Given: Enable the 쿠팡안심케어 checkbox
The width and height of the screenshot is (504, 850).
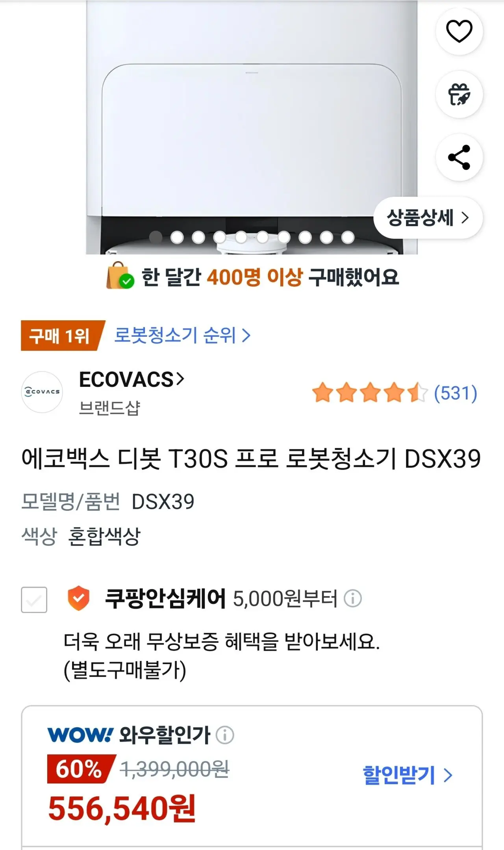Looking at the screenshot, I should (34, 599).
